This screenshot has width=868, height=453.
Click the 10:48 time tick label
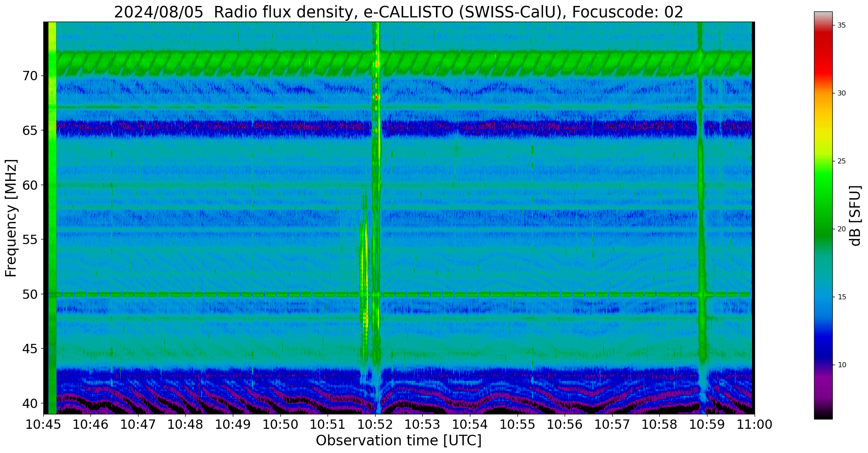click(x=185, y=424)
